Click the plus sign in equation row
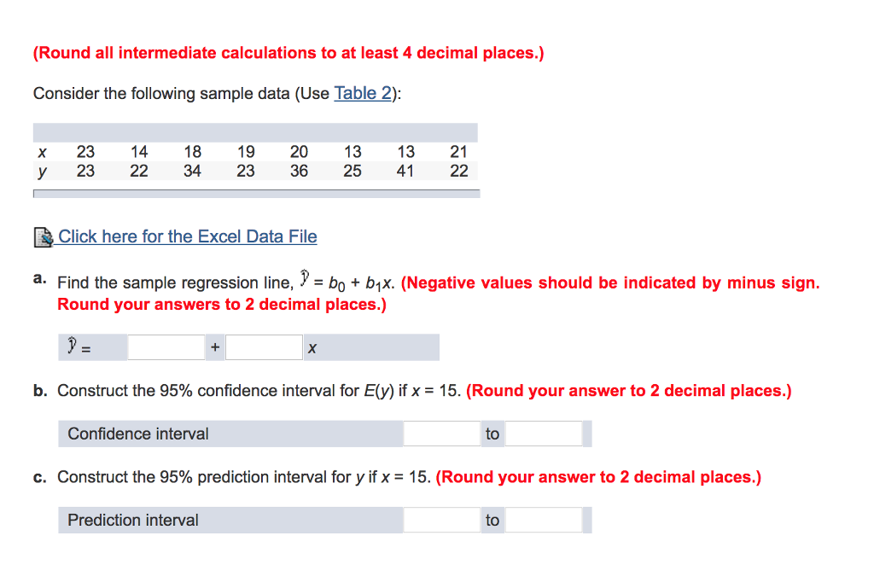 click(x=214, y=346)
